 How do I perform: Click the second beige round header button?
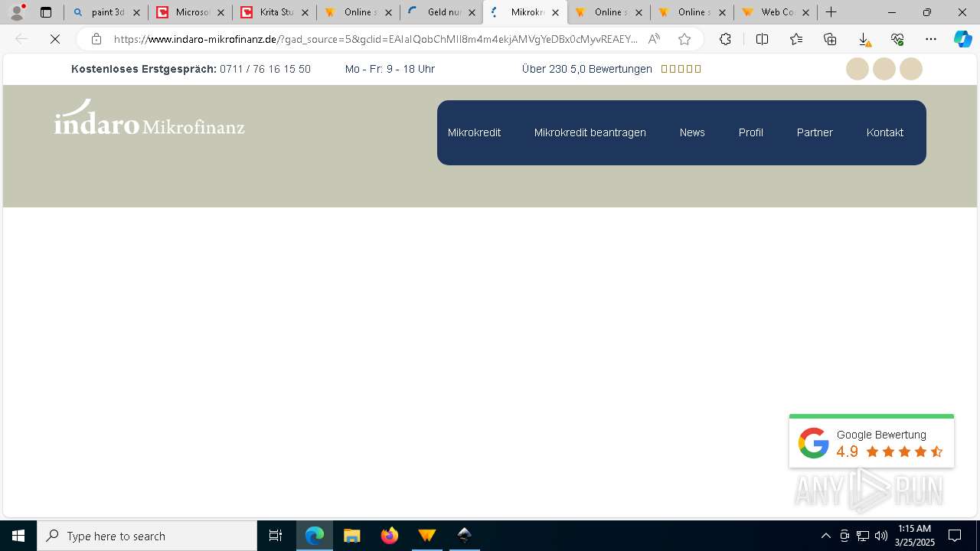coord(884,69)
